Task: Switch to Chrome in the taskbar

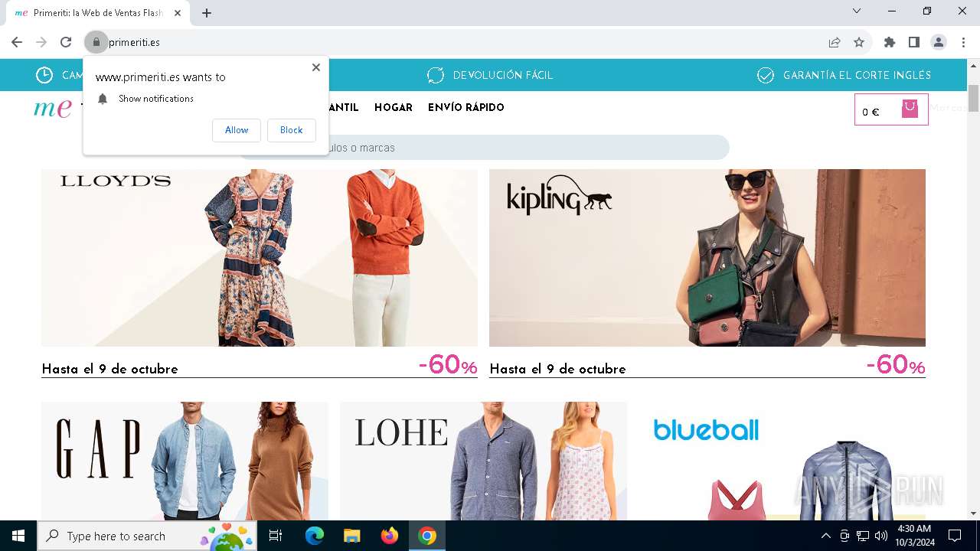Action: [x=427, y=536]
